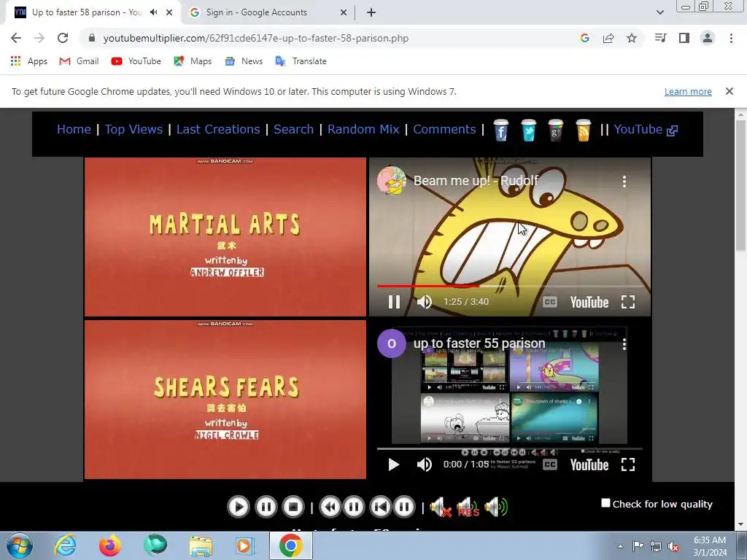747x560 pixels.
Task: Open the Search link in the site navigation
Action: (x=293, y=129)
